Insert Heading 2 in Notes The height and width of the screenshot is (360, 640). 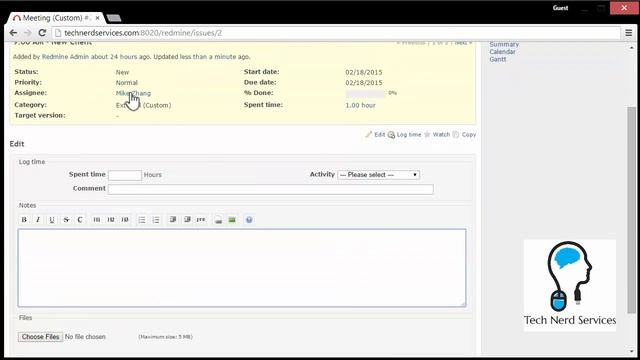111,220
